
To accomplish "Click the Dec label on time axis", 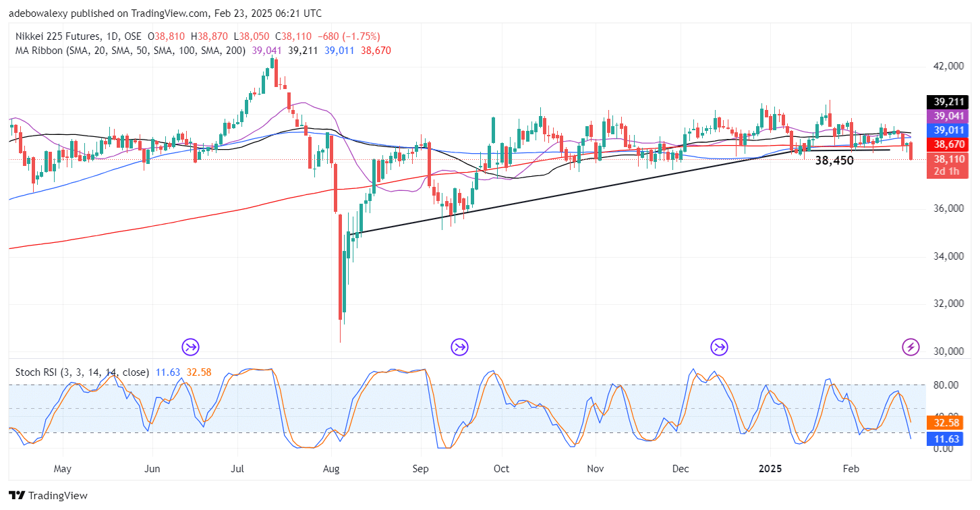I will point(681,468).
